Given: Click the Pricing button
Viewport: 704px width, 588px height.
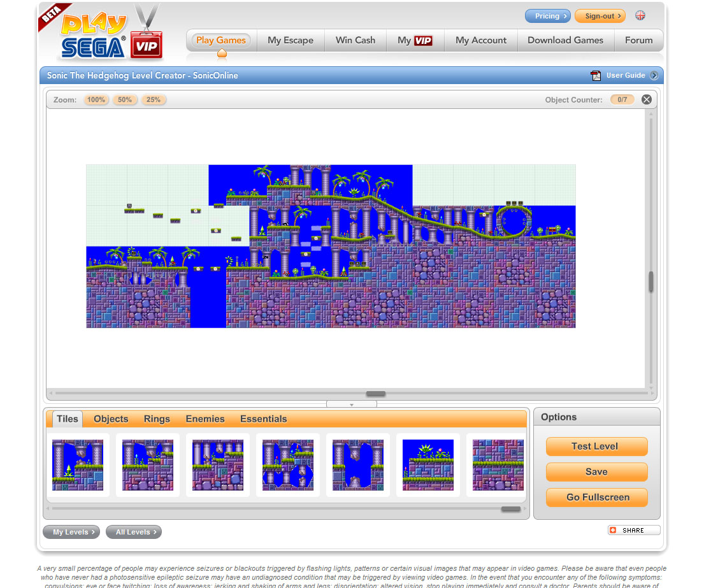Looking at the screenshot, I should pyautogui.click(x=548, y=16).
